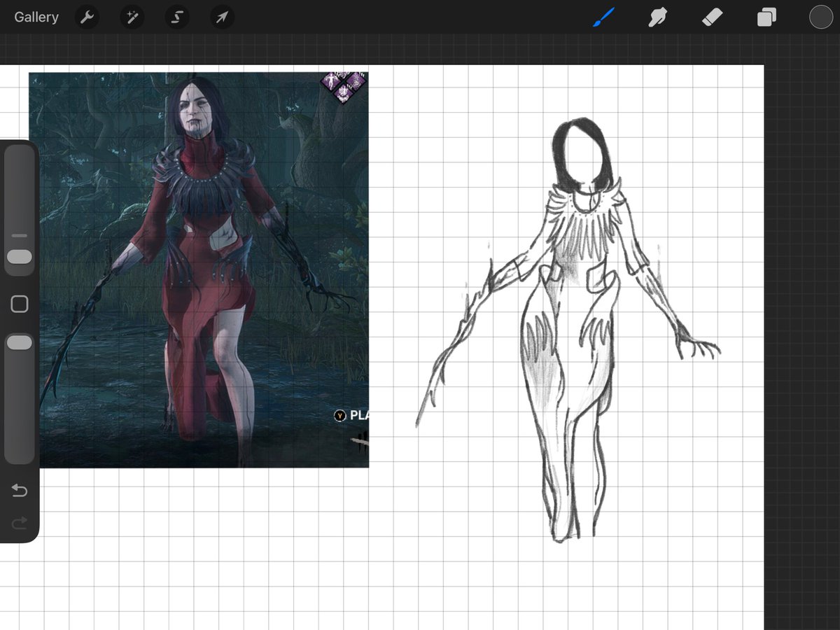
Task: Tap the reference character image
Action: (199, 269)
